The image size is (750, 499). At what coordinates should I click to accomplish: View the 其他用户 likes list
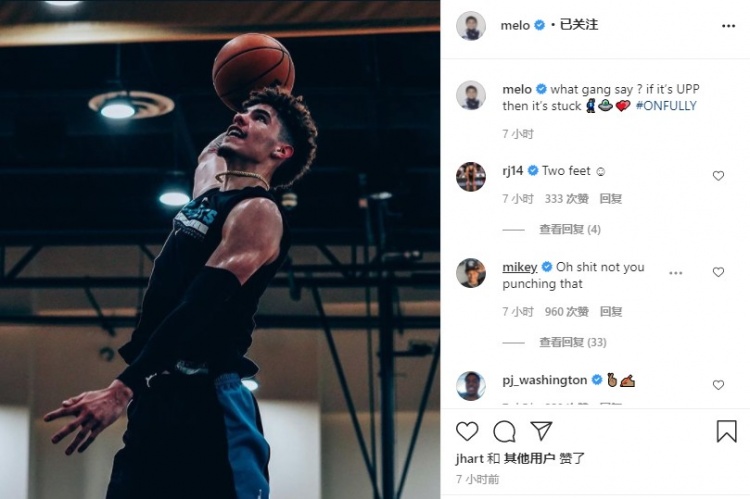(x=529, y=458)
